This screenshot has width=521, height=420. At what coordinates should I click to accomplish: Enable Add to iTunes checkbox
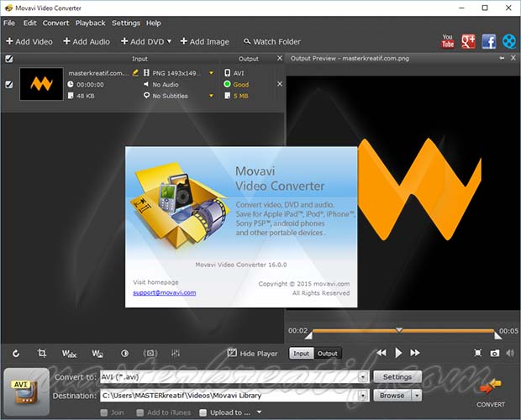pos(139,412)
